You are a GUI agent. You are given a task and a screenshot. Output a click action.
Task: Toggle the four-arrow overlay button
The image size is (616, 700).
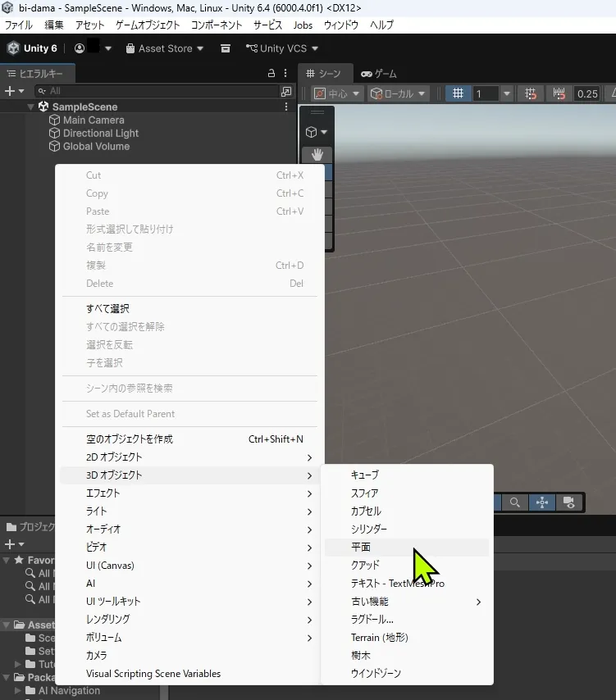pyautogui.click(x=541, y=502)
